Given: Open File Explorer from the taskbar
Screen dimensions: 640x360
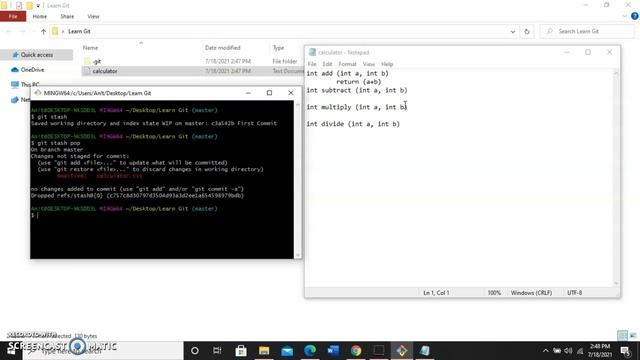Looking at the screenshot, I should click(264, 351).
